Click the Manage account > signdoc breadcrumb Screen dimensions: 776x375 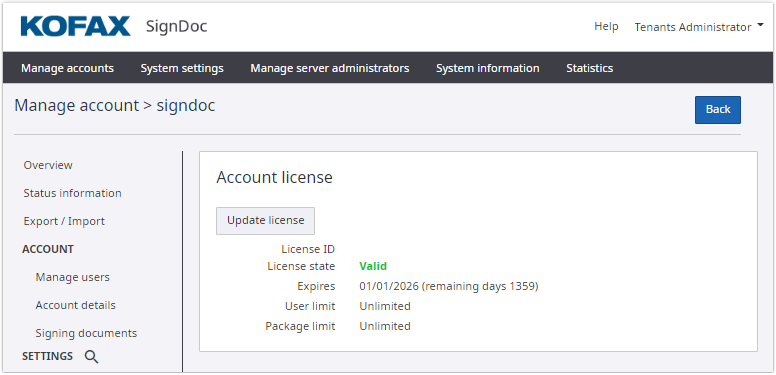(x=115, y=106)
